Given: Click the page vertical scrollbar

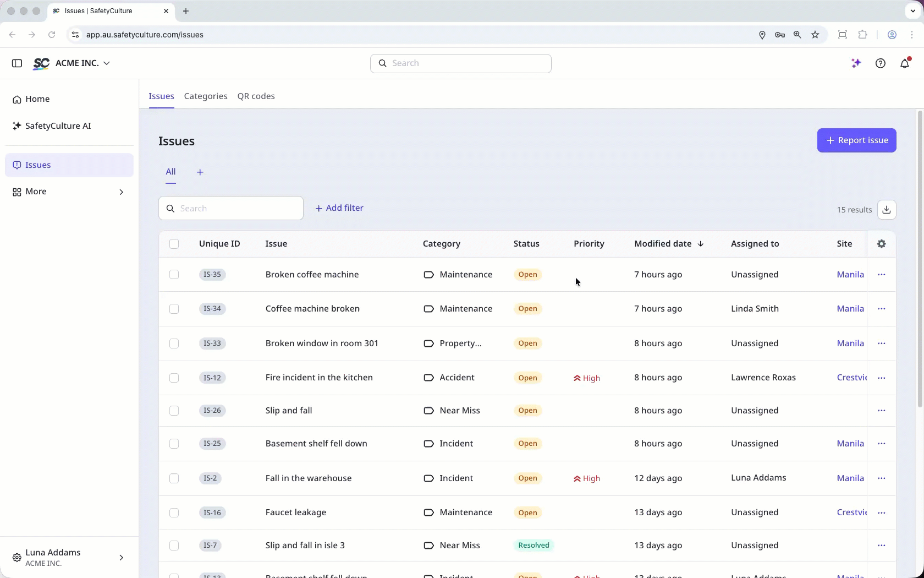Looking at the screenshot, I should click(920, 259).
